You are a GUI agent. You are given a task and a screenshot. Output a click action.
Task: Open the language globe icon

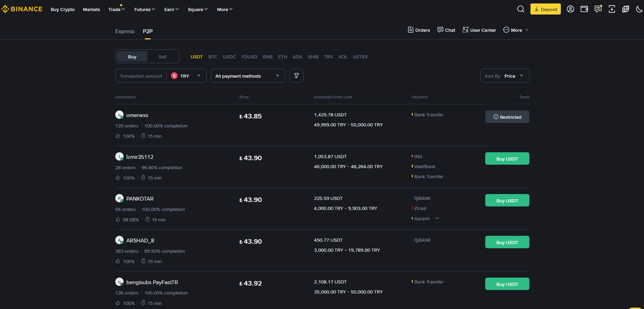pos(626,9)
